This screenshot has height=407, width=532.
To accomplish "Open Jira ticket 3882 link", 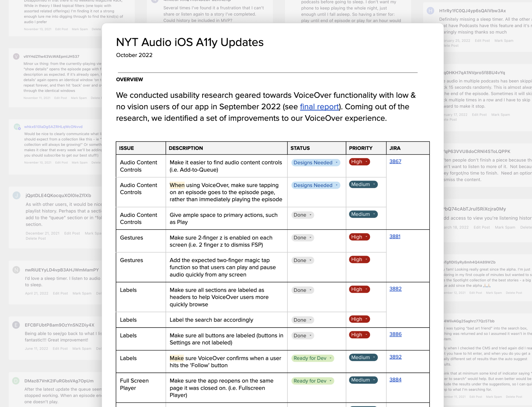I will (395, 289).
